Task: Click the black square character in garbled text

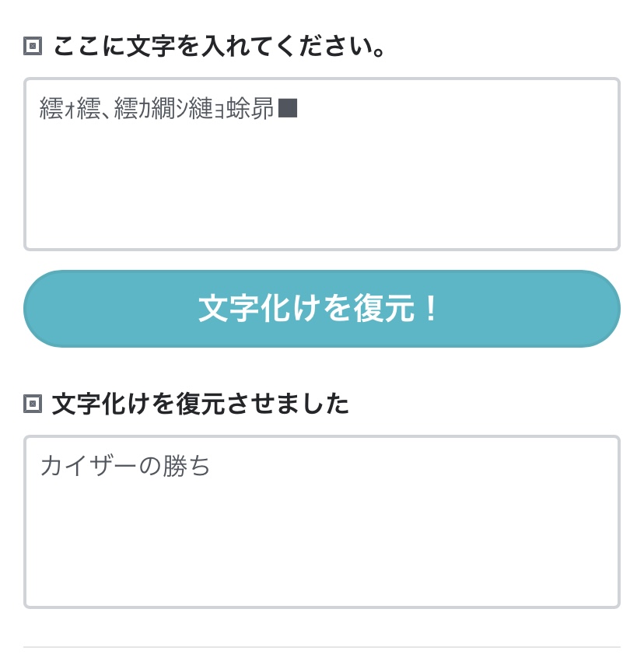Action: [x=288, y=108]
